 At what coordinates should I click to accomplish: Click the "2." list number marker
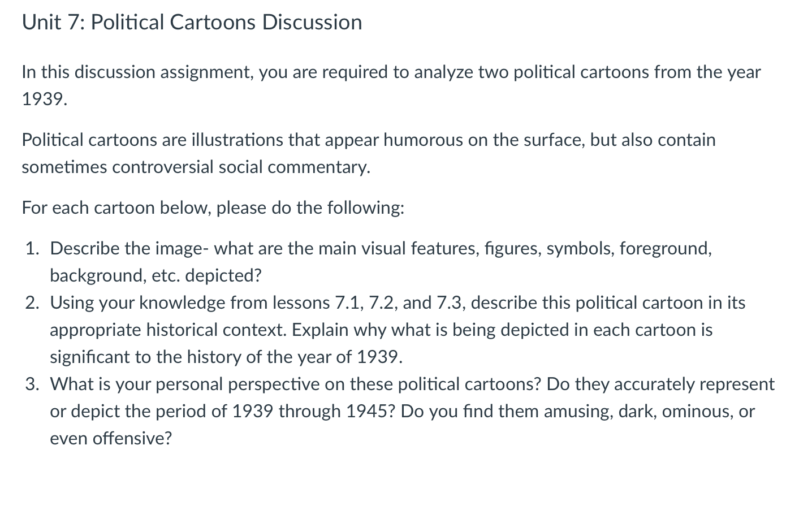(x=32, y=303)
